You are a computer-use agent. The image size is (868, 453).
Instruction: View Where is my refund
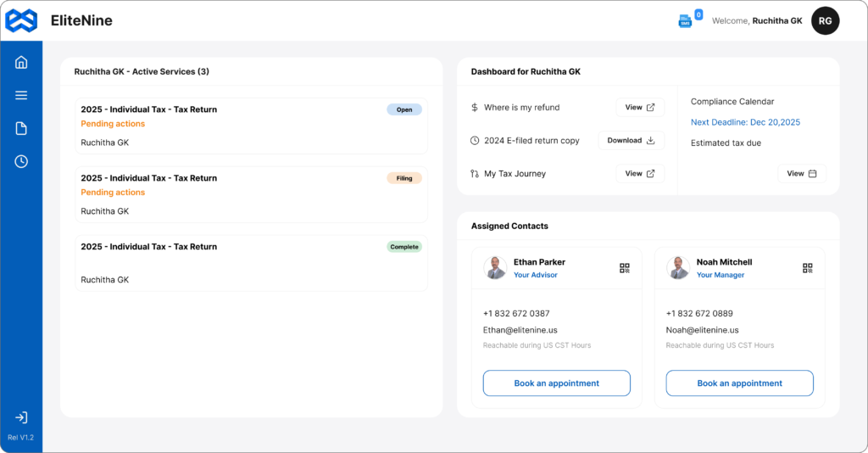(640, 108)
